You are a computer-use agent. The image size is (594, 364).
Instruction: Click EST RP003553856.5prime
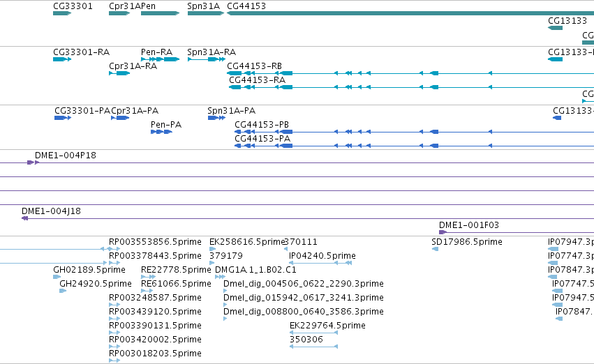coord(155,241)
